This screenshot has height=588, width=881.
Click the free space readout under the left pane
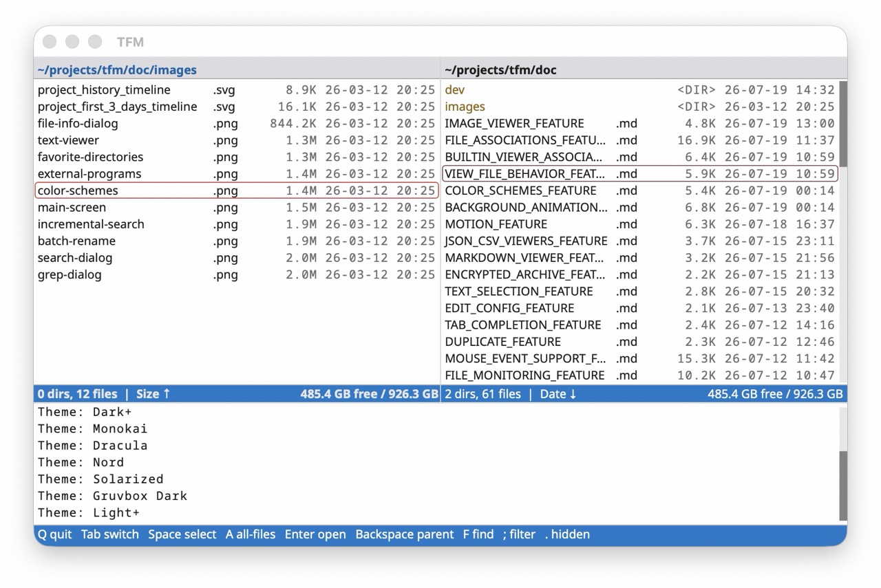pos(369,394)
